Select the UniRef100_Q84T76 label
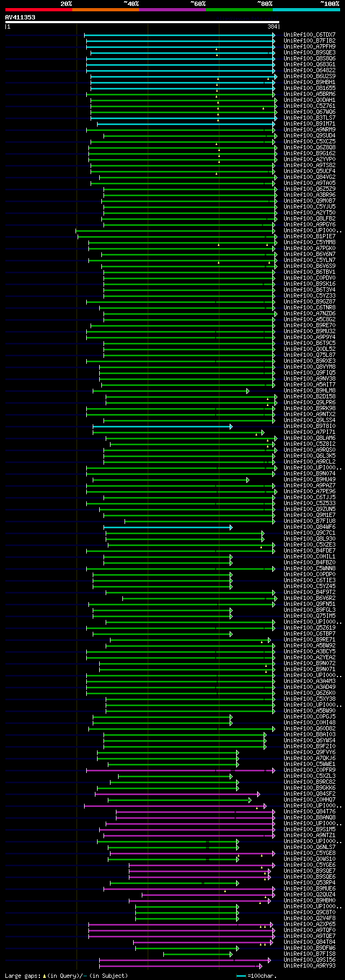Screen dimensions: 345x980 [x=309, y=812]
